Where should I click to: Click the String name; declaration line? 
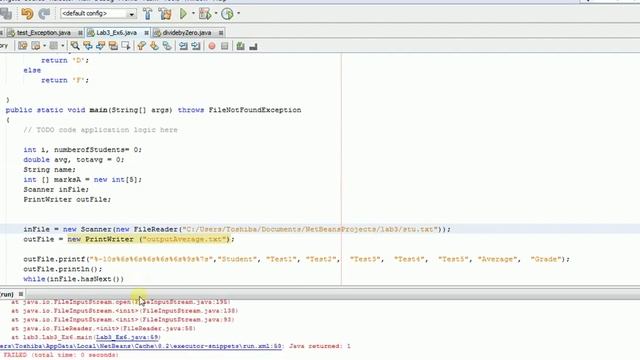(x=49, y=169)
